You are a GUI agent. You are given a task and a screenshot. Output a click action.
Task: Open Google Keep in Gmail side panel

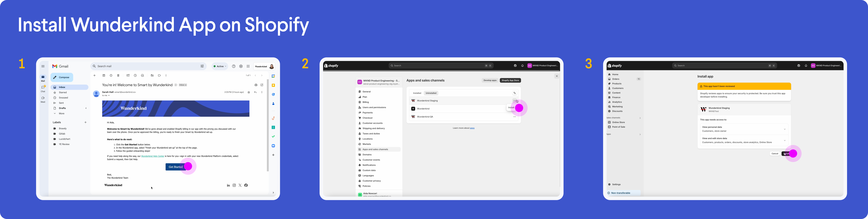point(273,85)
